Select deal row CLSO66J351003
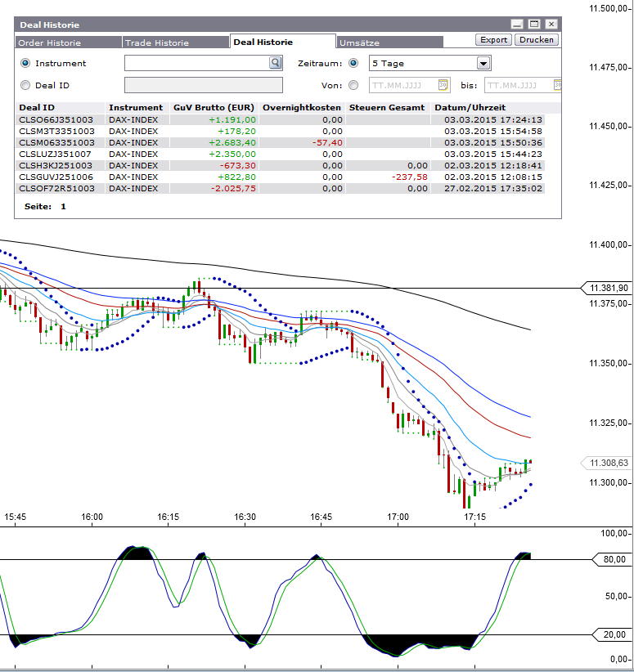The image size is (634, 672). coord(56,119)
